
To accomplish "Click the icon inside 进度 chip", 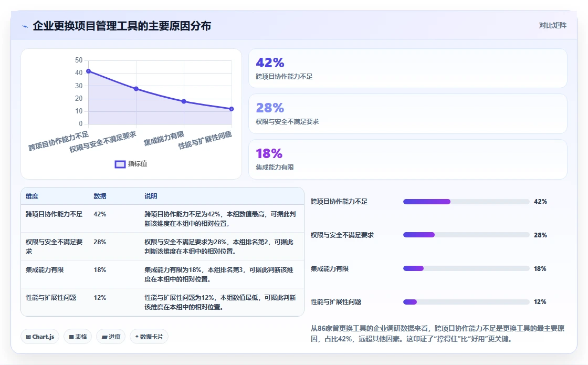I will pos(104,337).
